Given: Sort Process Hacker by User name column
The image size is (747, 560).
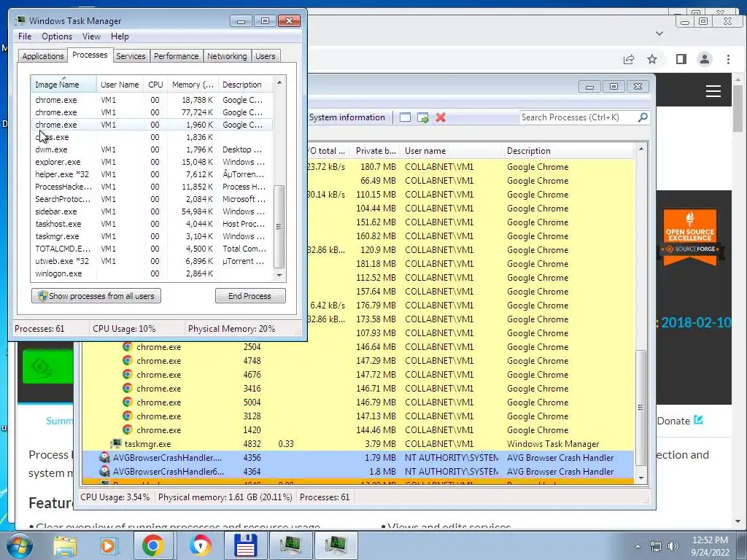Looking at the screenshot, I should [x=451, y=151].
